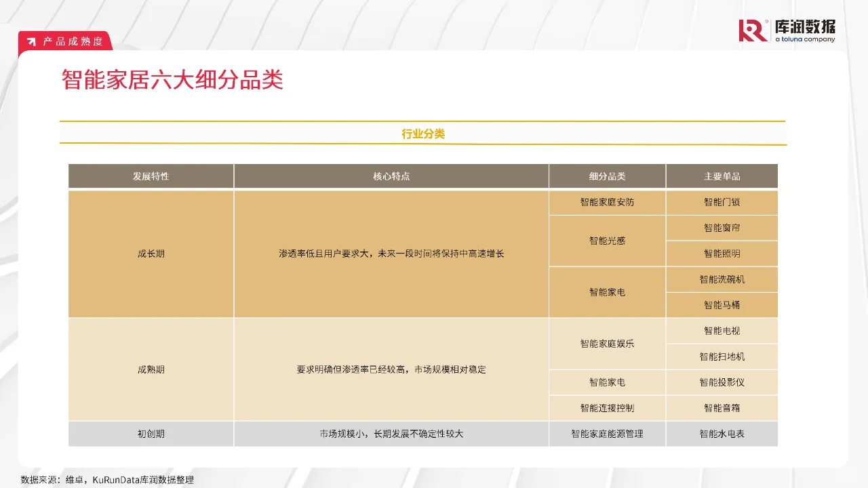Click the 数据来源 footer text
The width and height of the screenshot is (868, 488).
click(106, 479)
